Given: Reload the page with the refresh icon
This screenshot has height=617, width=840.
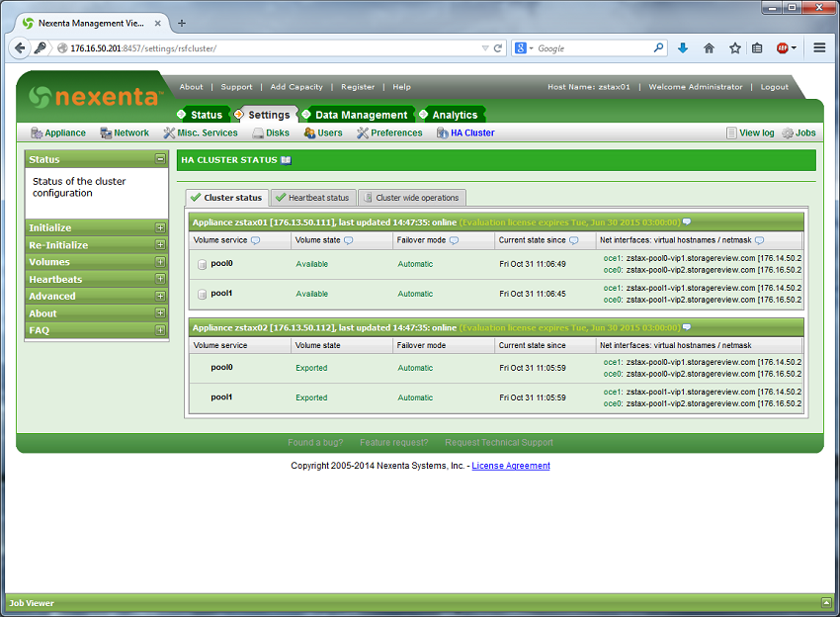Looking at the screenshot, I should (498, 48).
